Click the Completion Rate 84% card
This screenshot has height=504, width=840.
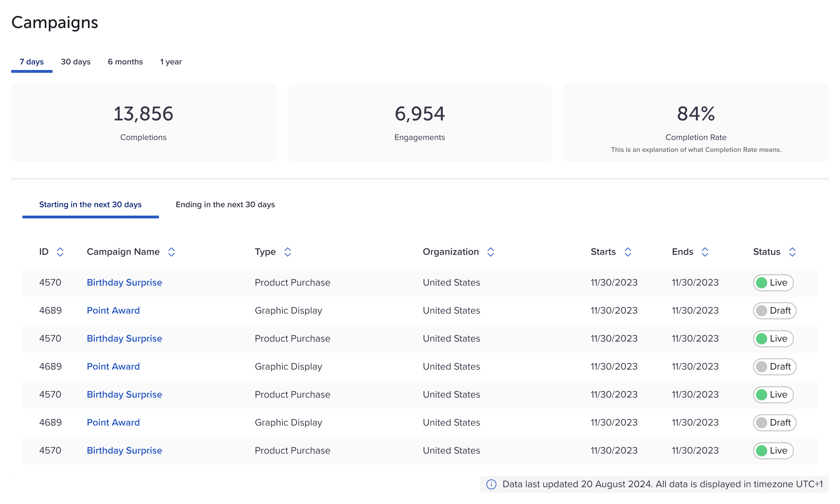(696, 123)
